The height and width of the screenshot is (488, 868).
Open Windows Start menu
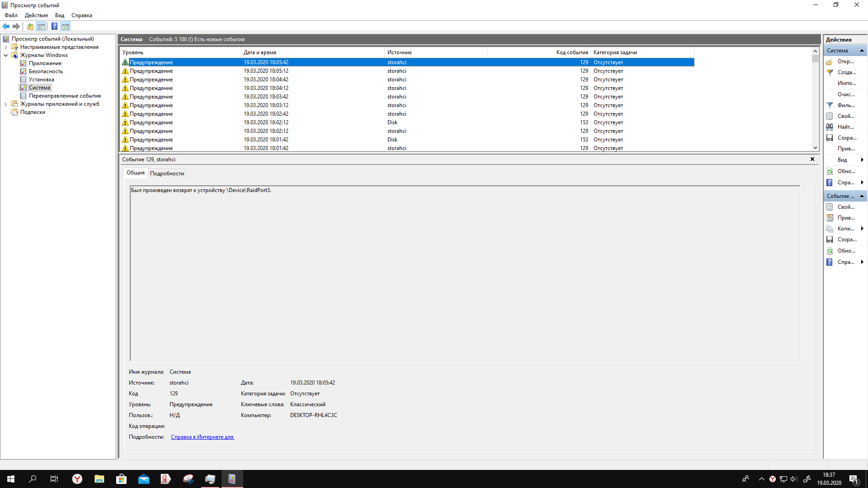[x=11, y=479]
